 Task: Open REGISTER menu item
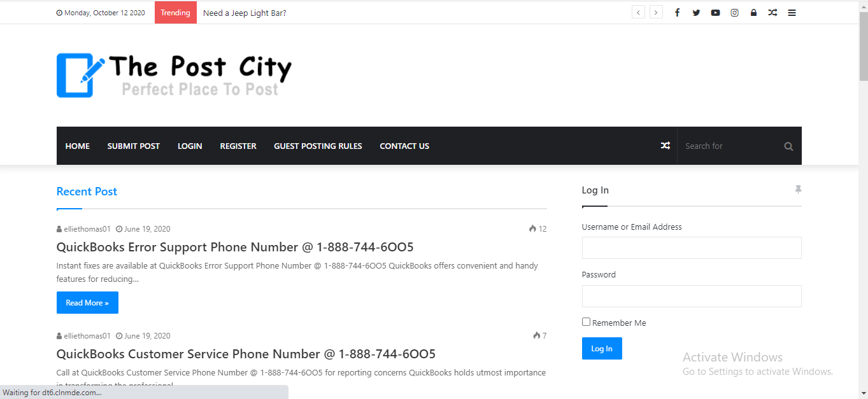point(238,146)
